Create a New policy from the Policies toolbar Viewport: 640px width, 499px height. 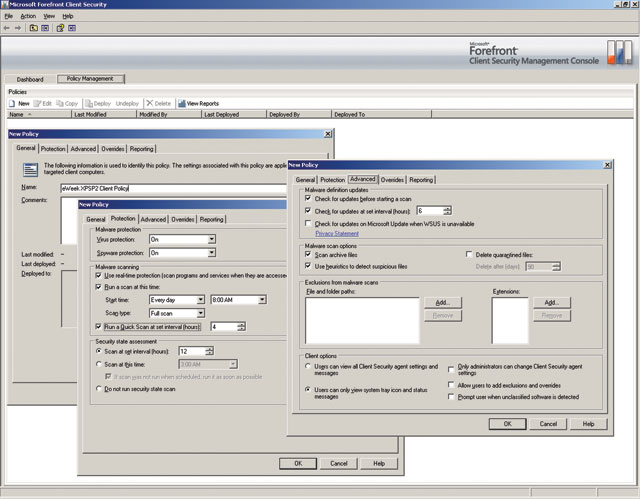pyautogui.click(x=19, y=104)
